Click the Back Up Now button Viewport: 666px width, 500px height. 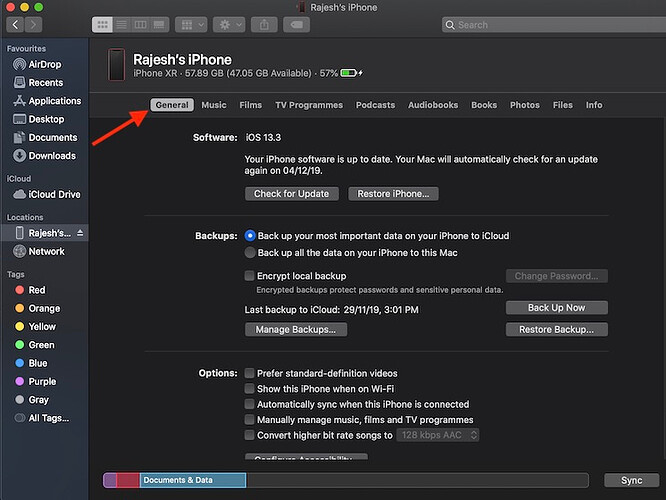[556, 308]
